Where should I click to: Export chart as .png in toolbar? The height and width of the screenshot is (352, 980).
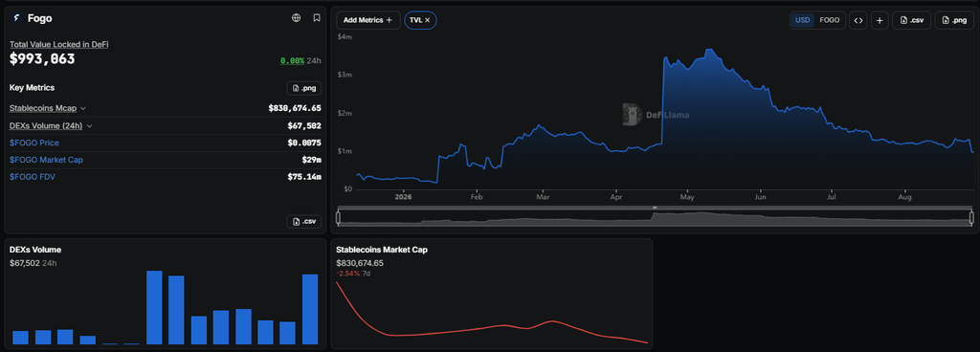point(954,21)
